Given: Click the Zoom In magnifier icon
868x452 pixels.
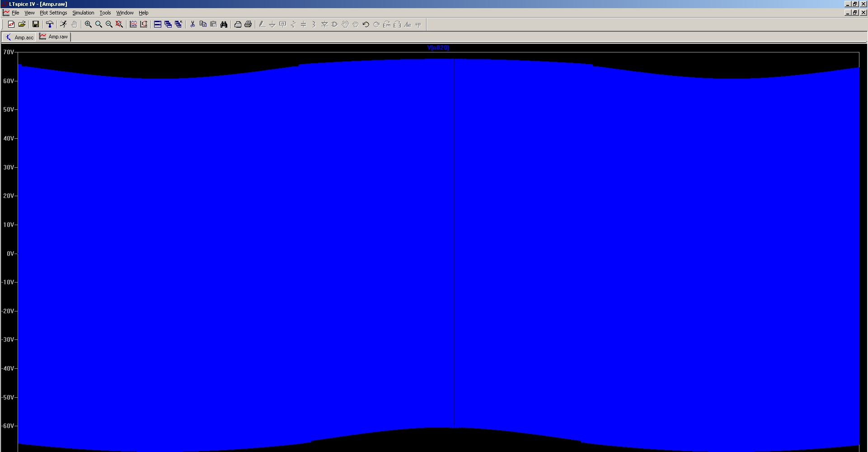Looking at the screenshot, I should [88, 24].
